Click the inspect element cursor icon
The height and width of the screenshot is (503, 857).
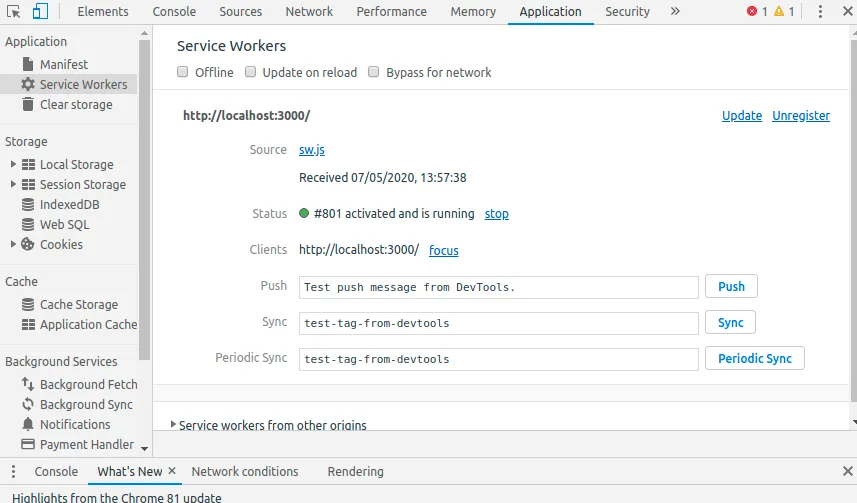tap(14, 12)
